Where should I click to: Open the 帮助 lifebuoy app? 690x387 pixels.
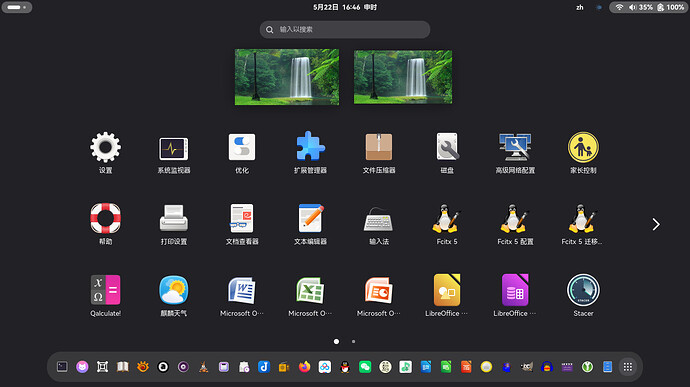pyautogui.click(x=105, y=224)
